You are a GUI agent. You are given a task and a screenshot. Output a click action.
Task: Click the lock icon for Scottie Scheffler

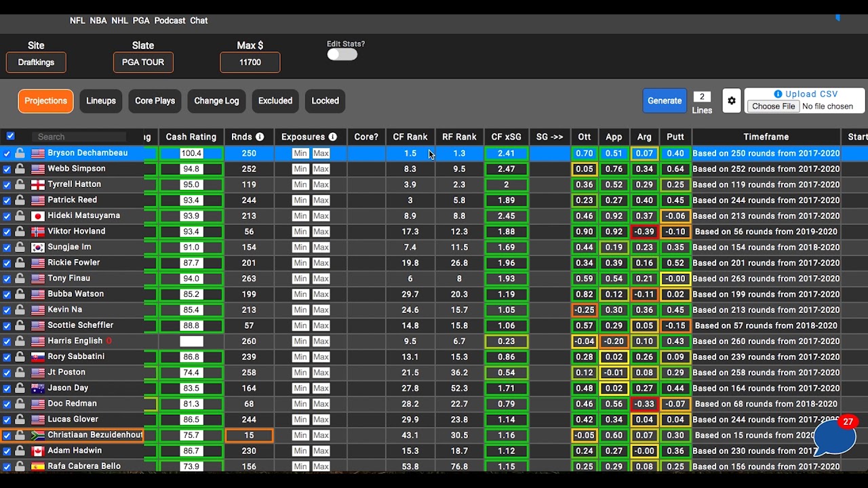point(20,325)
